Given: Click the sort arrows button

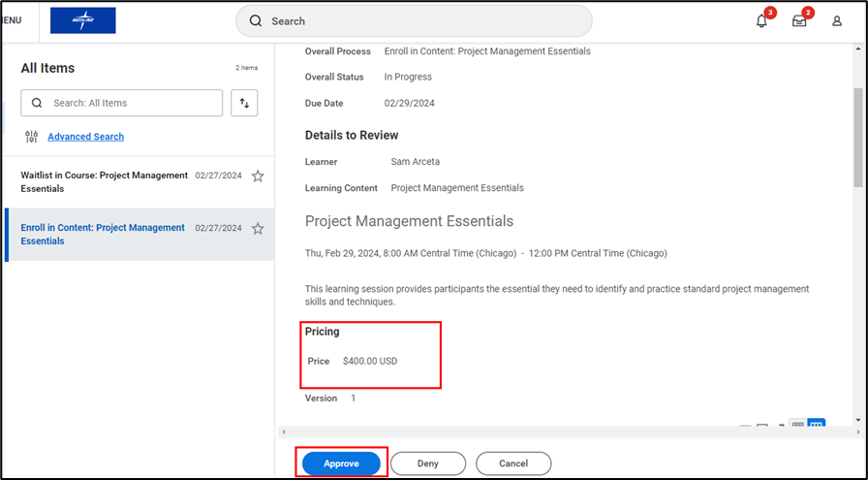Looking at the screenshot, I should (244, 103).
